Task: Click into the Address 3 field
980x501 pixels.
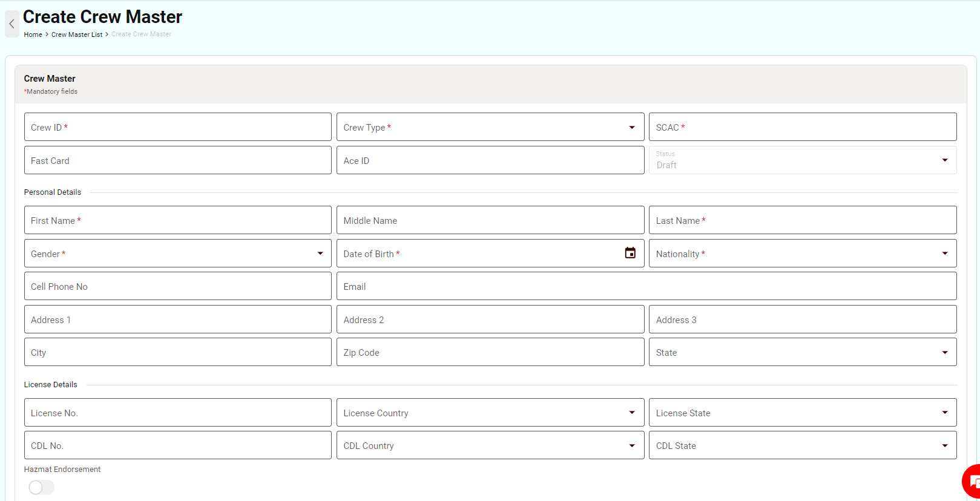Action: tap(803, 319)
